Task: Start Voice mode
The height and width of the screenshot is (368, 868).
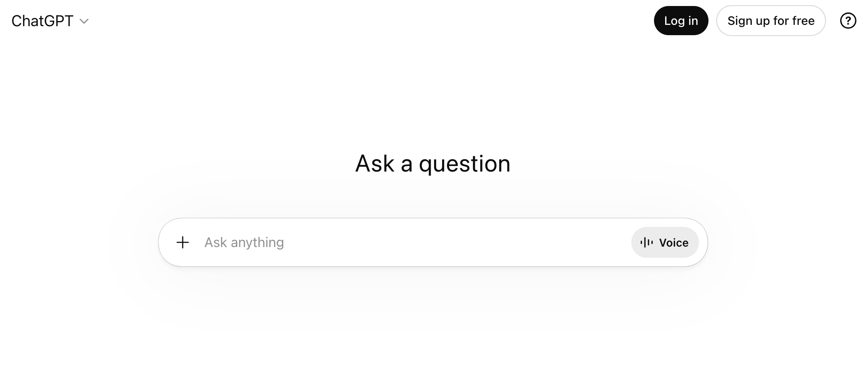Action: (x=665, y=242)
